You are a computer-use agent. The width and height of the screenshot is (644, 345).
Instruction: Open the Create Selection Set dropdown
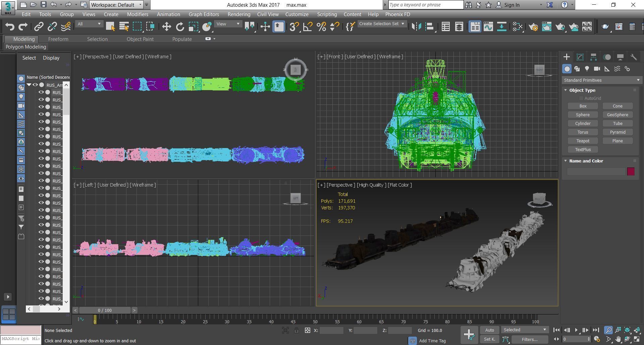point(382,24)
